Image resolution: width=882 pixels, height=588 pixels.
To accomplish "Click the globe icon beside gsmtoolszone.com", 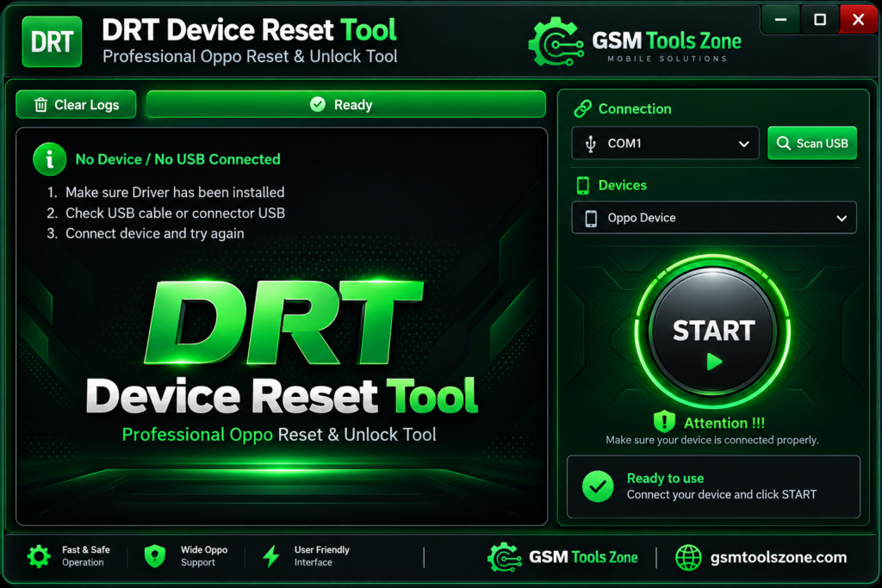I will [x=688, y=558].
